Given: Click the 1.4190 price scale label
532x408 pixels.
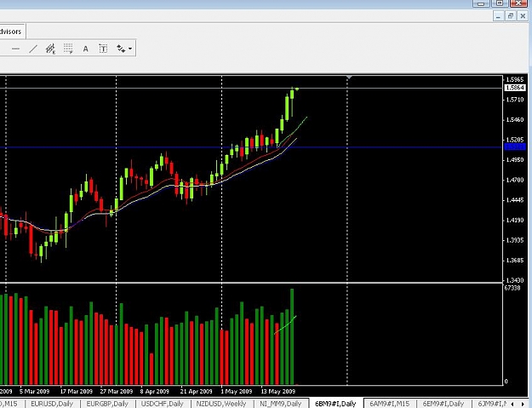Looking at the screenshot, I should tap(515, 220).
